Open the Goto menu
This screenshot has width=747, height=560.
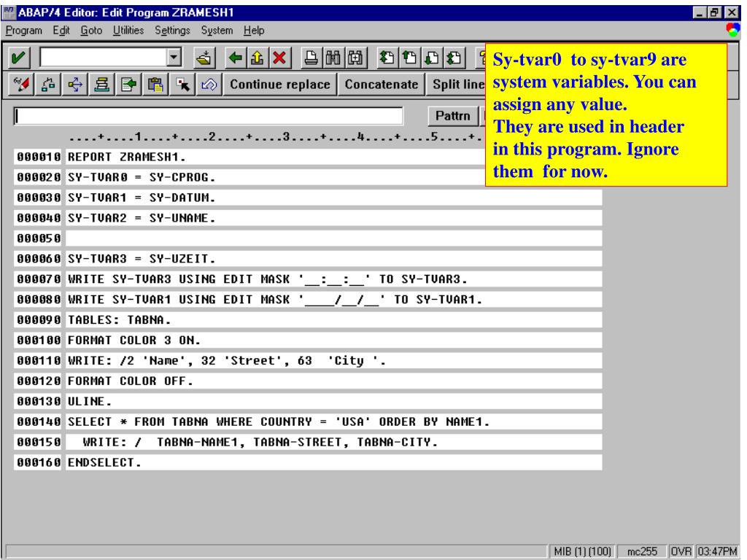(x=91, y=31)
